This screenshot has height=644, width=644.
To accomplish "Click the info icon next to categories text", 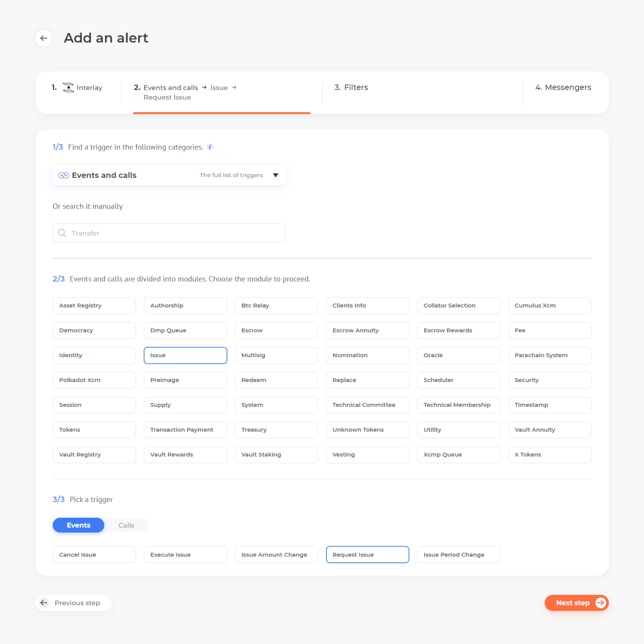I will 210,147.
